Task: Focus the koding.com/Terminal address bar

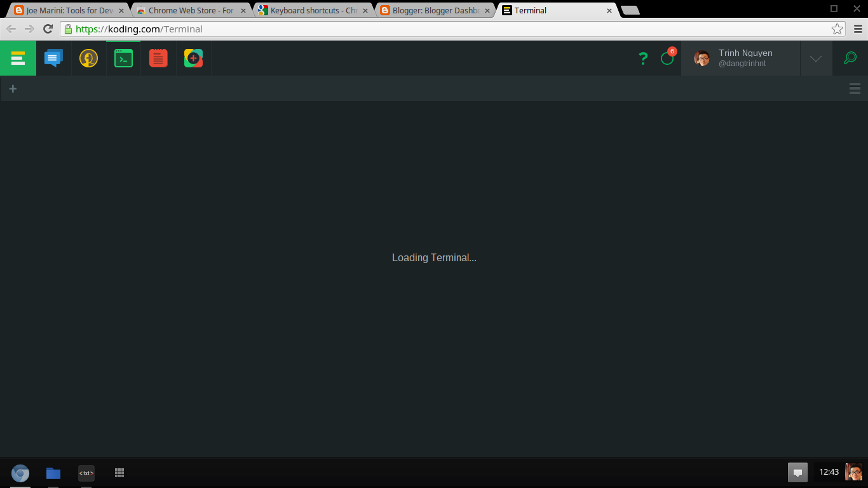Action: pos(452,29)
